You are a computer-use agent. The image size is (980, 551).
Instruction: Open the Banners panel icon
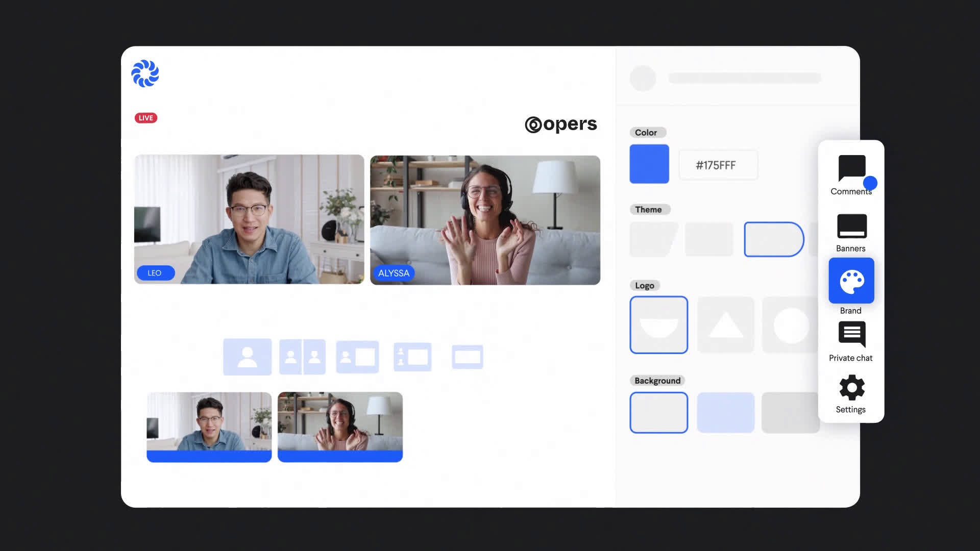(x=851, y=227)
